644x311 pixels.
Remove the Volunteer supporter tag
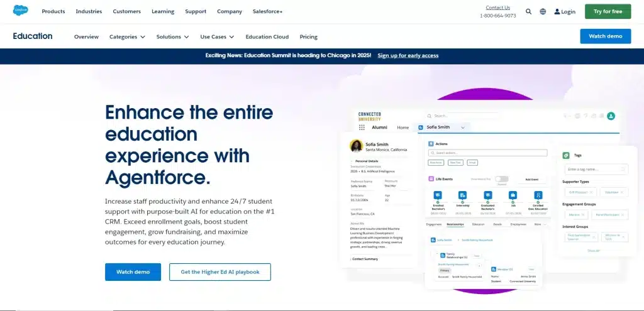coord(623,192)
